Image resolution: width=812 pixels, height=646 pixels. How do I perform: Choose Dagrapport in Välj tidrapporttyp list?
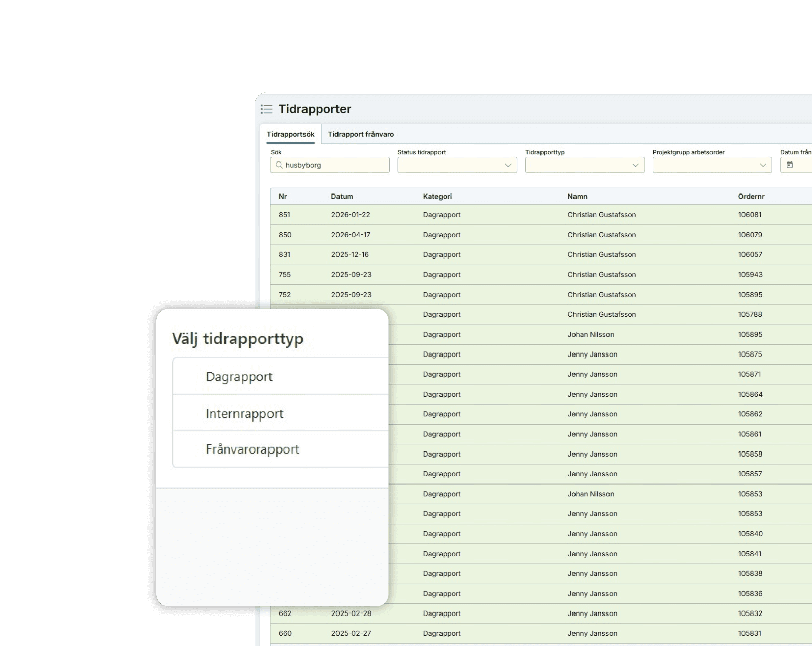pyautogui.click(x=280, y=376)
